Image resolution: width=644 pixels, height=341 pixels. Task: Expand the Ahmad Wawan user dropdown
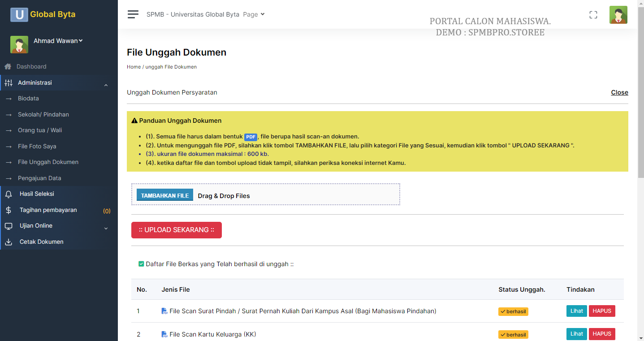[x=58, y=41]
